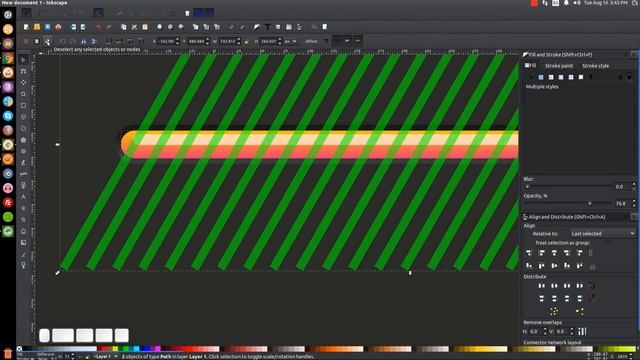The image size is (640, 360).
Task: Switch to the Stroke style tab
Action: pyautogui.click(x=595, y=66)
